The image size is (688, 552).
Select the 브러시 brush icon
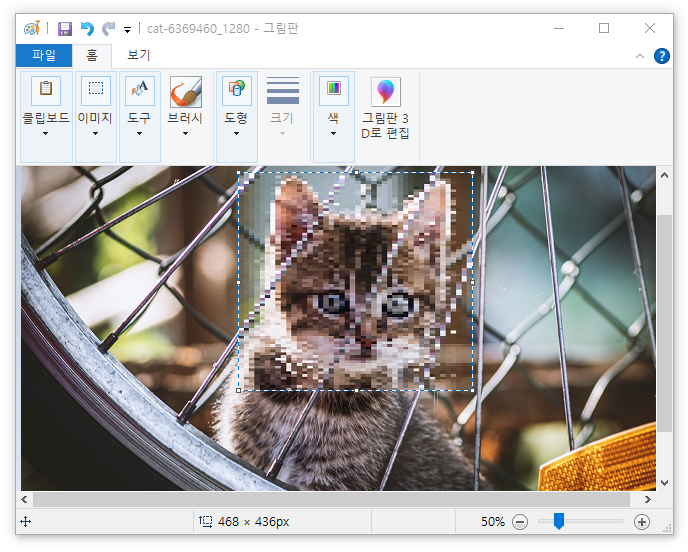[186, 91]
